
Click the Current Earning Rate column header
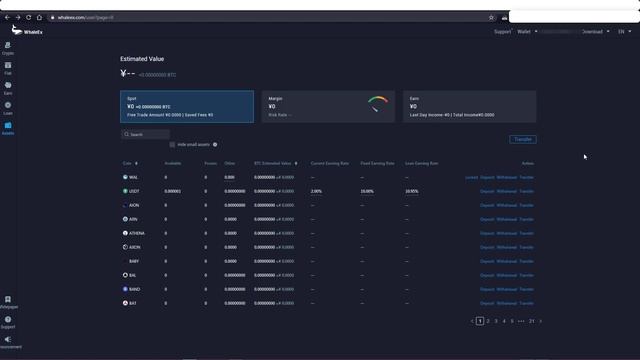tap(330, 163)
